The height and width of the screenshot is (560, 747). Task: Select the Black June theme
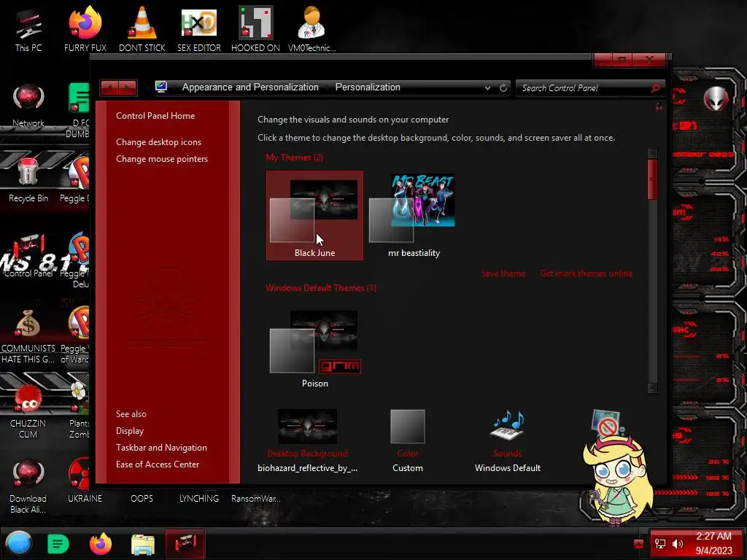314,216
